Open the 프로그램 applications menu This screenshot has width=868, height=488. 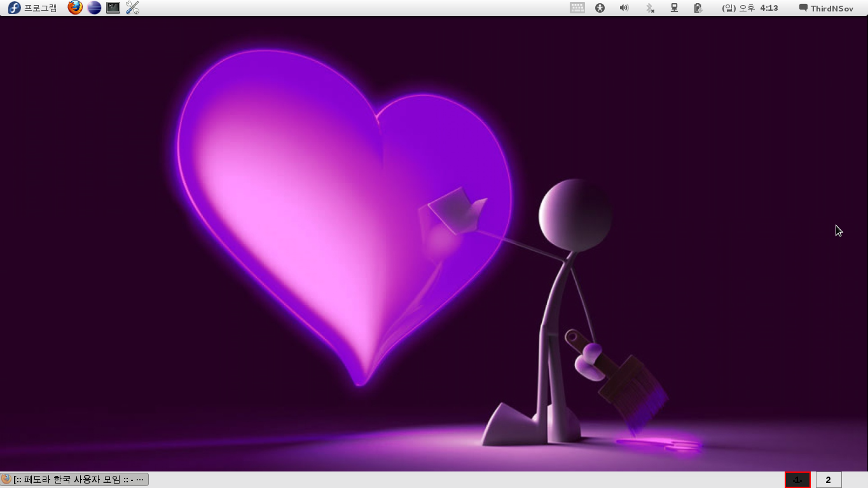pos(32,8)
